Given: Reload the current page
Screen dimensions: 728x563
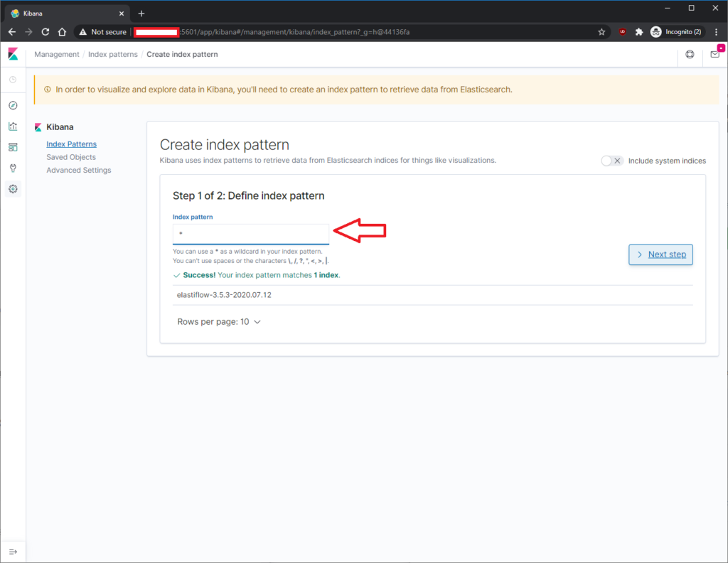Looking at the screenshot, I should pos(45,32).
